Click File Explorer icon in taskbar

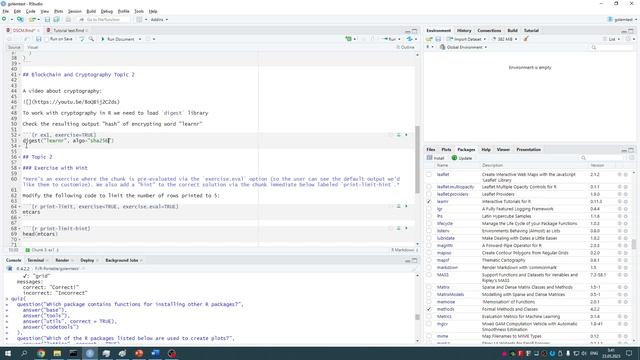pos(57,353)
